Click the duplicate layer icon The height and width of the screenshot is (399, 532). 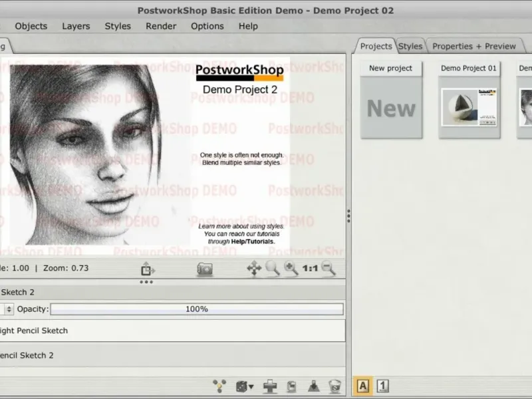(x=291, y=386)
